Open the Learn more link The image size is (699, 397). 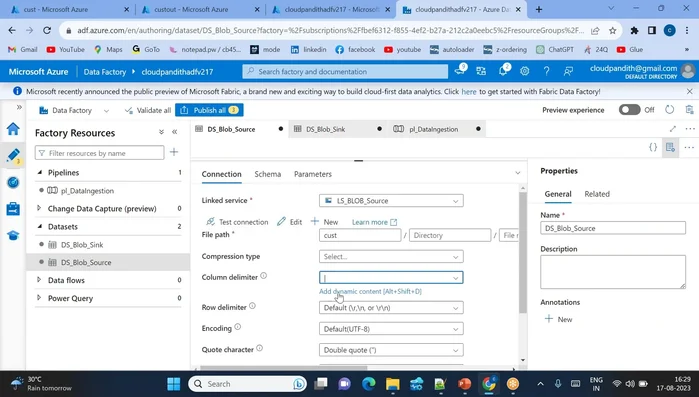coord(374,222)
